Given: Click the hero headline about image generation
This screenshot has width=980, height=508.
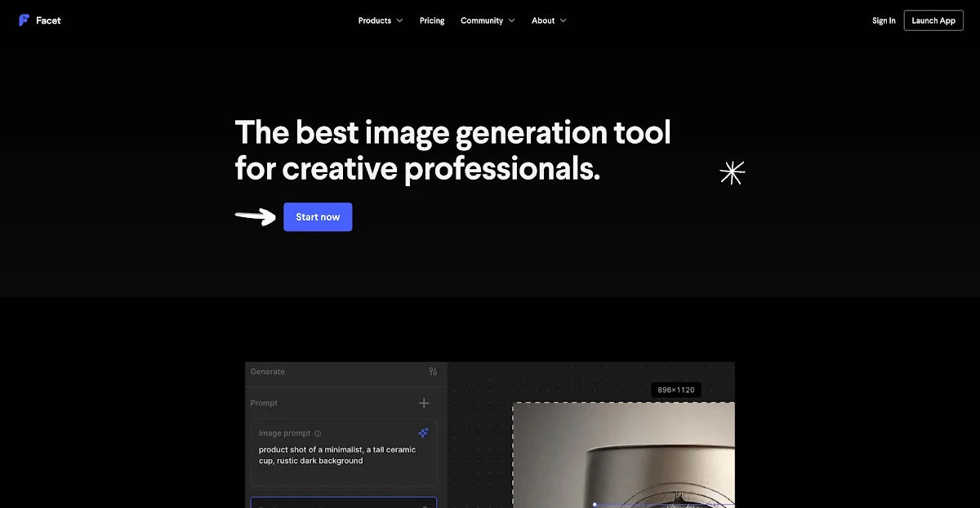Looking at the screenshot, I should point(452,150).
